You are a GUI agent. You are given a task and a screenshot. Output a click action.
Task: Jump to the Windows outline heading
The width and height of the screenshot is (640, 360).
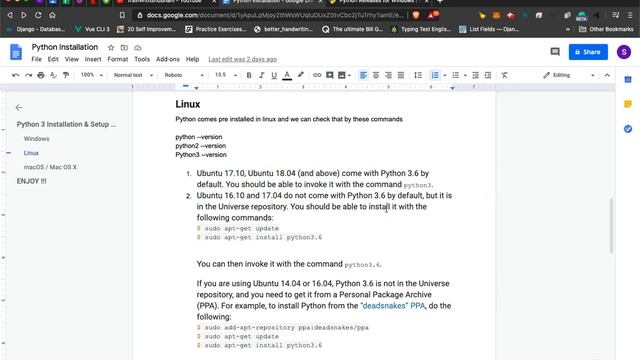pyautogui.click(x=36, y=139)
